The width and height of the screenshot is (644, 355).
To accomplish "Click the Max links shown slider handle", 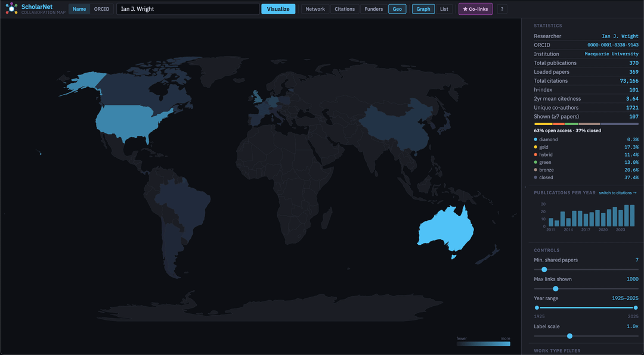I will (x=555, y=289).
